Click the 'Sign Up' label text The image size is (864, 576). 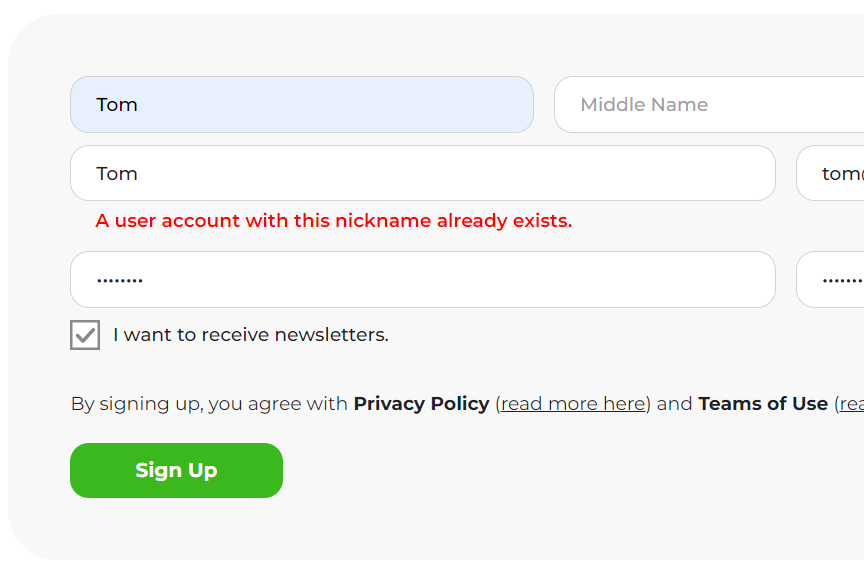[x=176, y=470]
